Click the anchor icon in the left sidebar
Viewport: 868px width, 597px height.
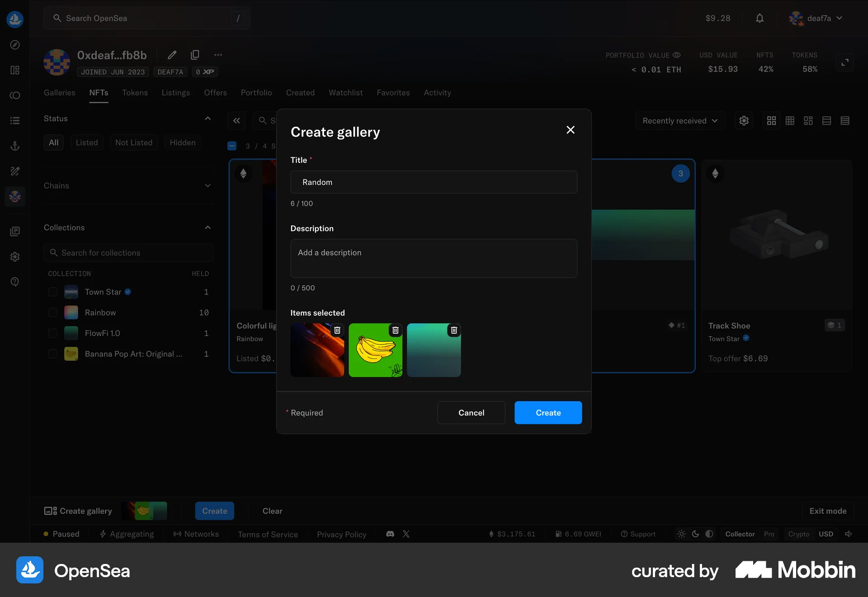pos(15,146)
